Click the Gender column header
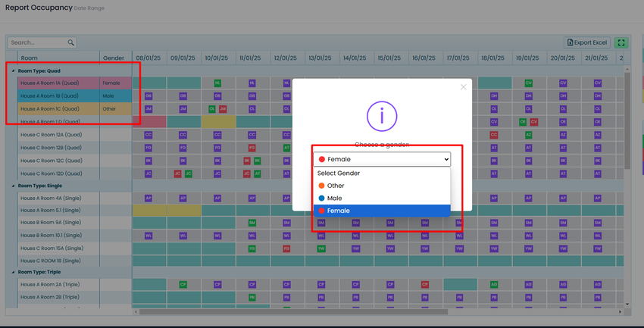This screenshot has height=328, width=644. pos(114,58)
